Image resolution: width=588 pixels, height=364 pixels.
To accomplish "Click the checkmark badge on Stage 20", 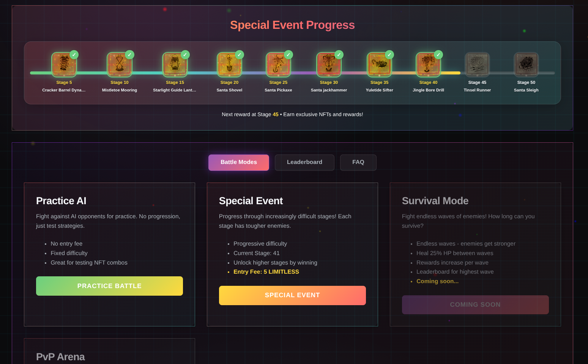I will (x=240, y=55).
